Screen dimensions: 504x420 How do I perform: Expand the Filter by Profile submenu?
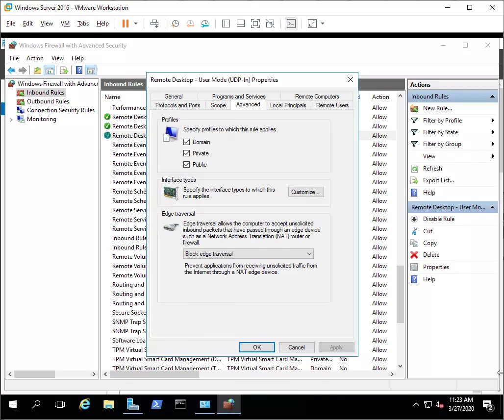click(493, 121)
